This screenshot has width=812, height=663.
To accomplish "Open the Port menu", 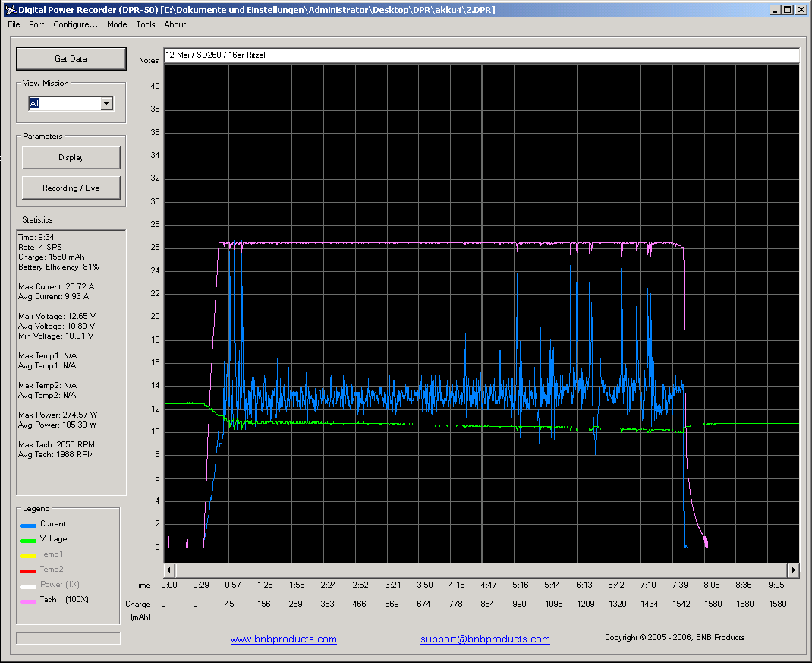I will click(36, 24).
